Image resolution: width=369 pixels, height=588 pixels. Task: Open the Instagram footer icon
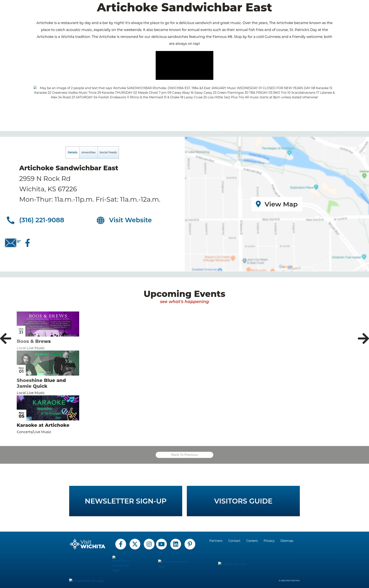(149, 544)
